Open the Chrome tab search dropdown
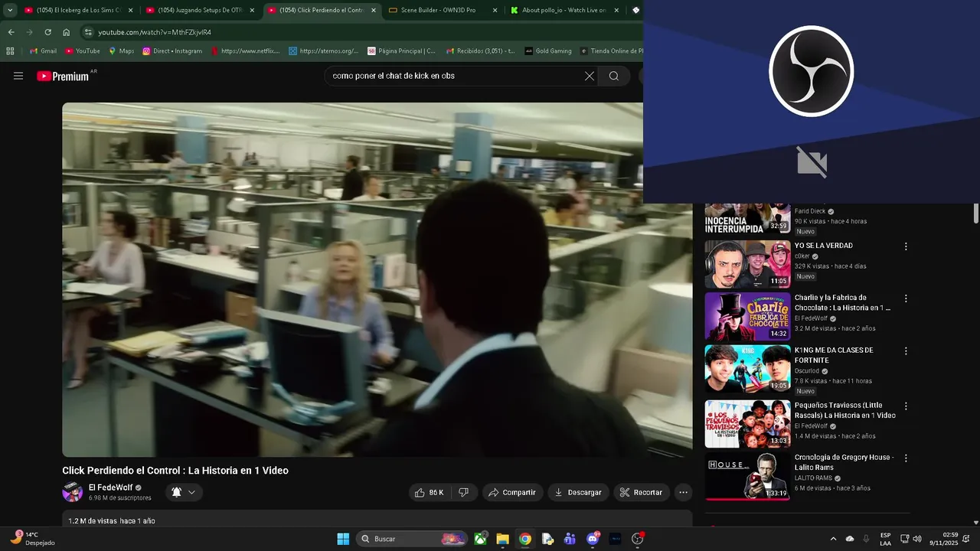Viewport: 980px width, 551px height. coord(10,10)
